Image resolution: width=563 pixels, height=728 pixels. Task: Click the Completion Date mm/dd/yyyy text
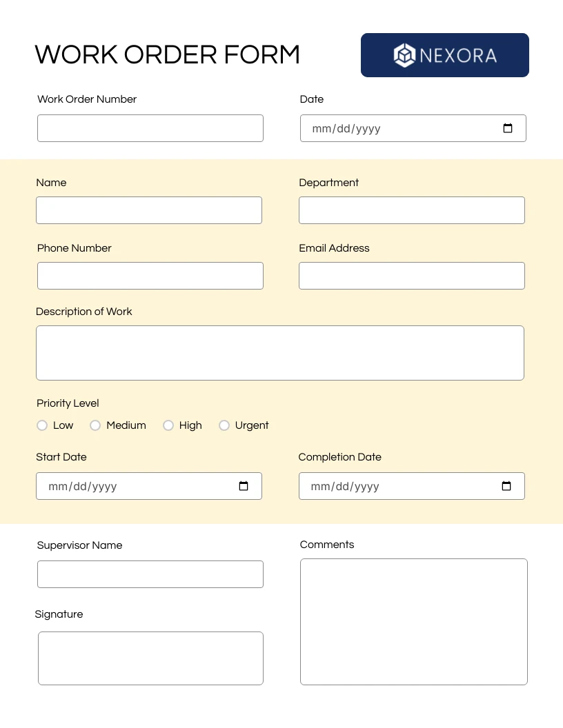coord(345,487)
